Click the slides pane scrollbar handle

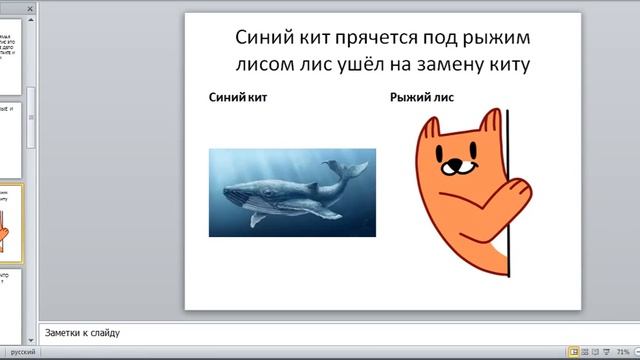click(31, 118)
